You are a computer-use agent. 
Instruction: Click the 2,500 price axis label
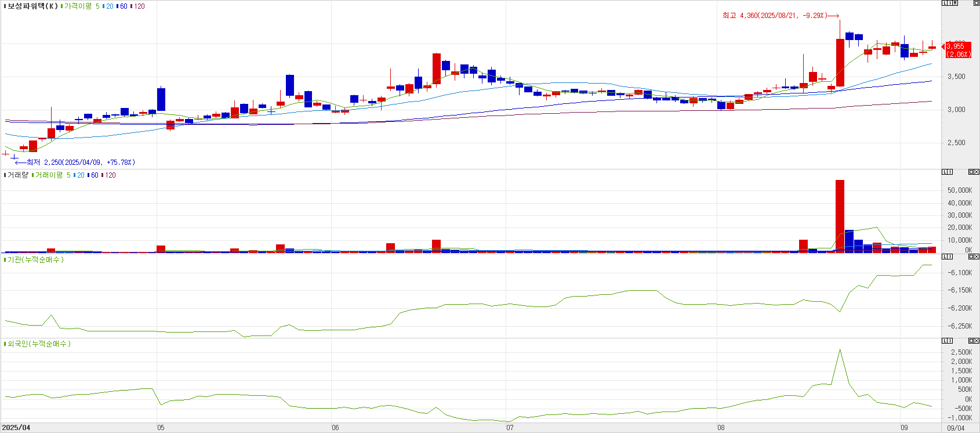(x=956, y=143)
